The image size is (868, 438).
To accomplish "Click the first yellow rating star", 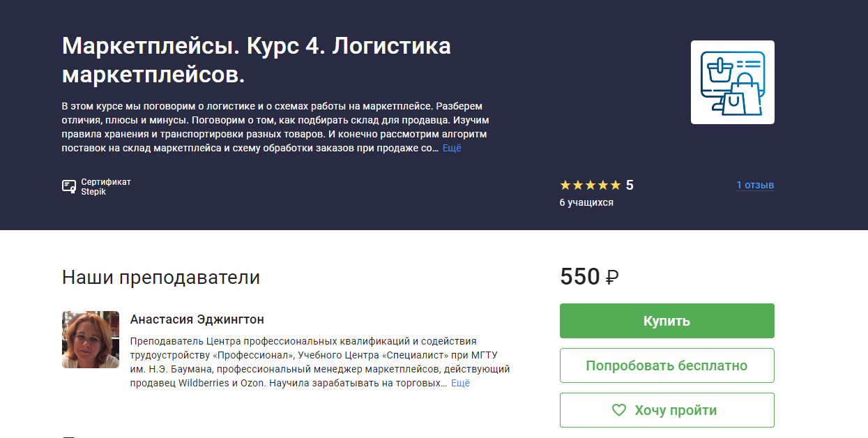I will point(565,186).
